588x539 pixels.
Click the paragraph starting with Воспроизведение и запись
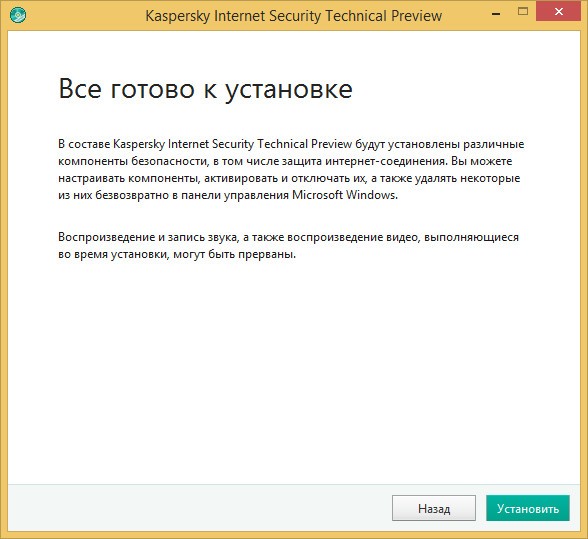pyautogui.click(x=288, y=246)
